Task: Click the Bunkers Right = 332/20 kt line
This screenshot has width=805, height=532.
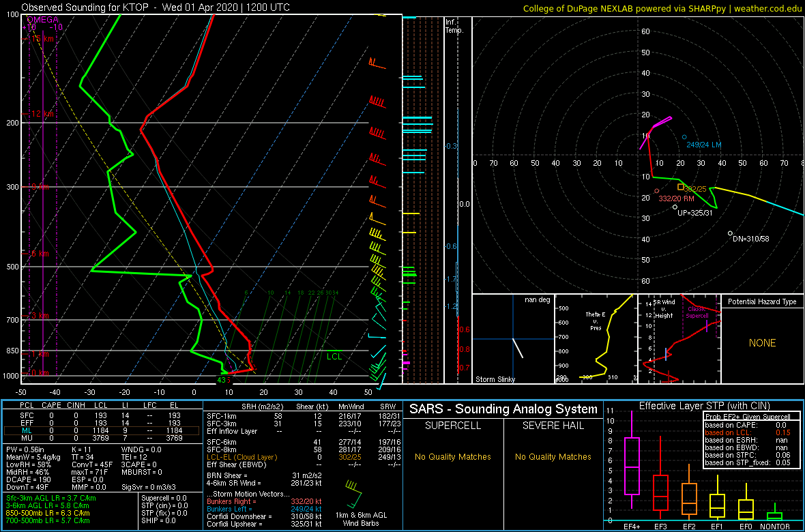Action: click(x=264, y=501)
